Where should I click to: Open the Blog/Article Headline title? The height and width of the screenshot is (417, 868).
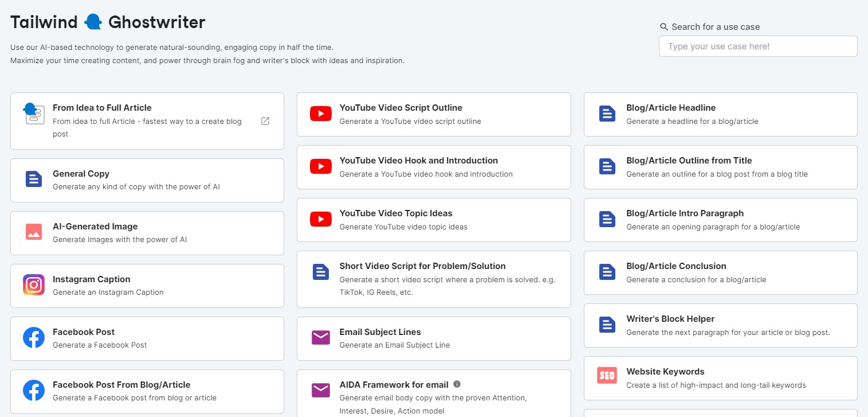point(671,108)
